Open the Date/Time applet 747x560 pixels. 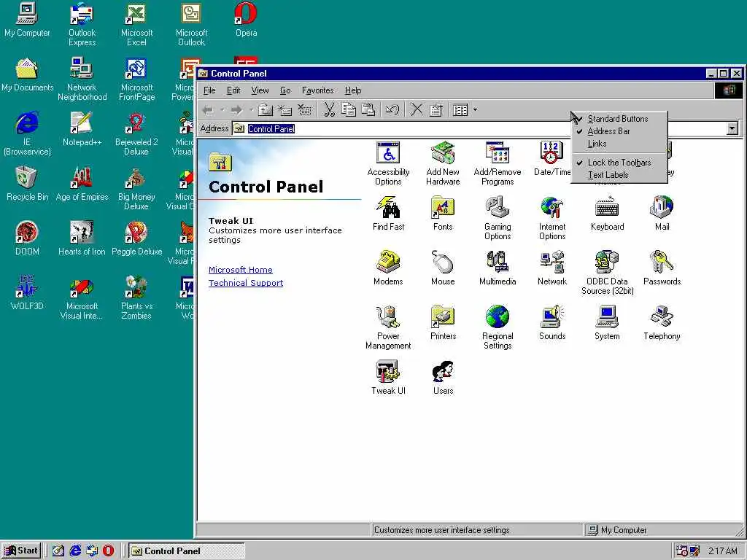[x=551, y=158]
